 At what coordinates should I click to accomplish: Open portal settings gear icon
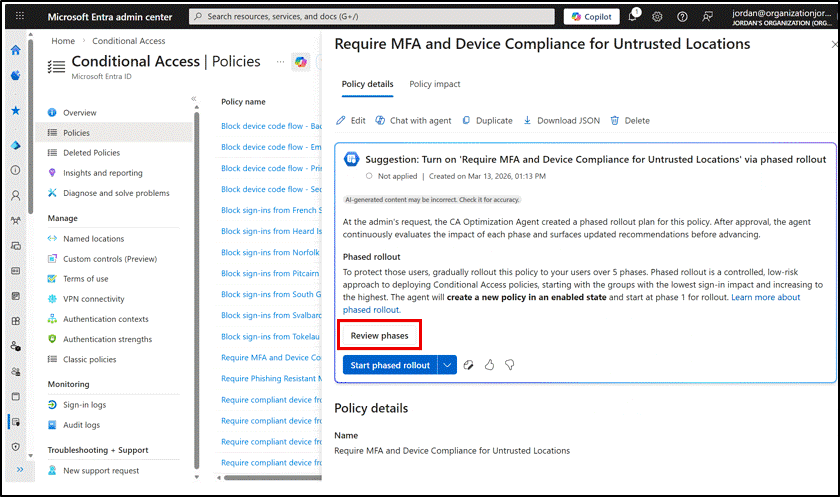[657, 17]
